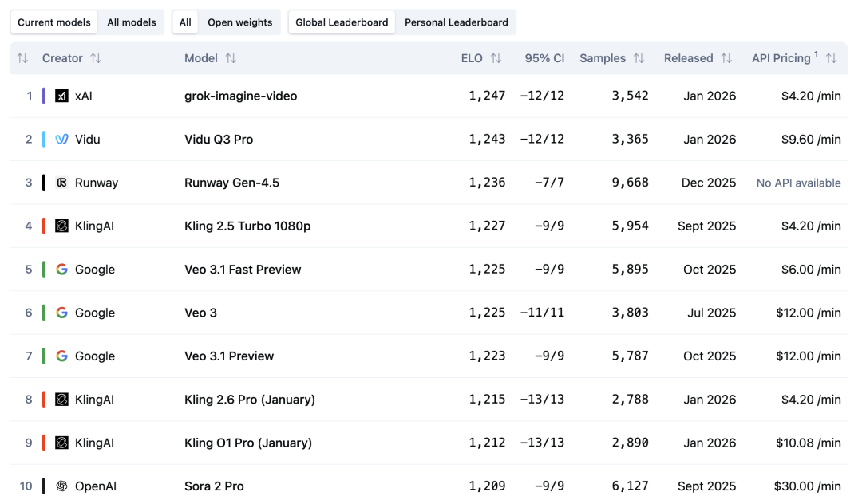Click Veo 3.1 Fast Preview model name
862x504 pixels.
point(243,270)
